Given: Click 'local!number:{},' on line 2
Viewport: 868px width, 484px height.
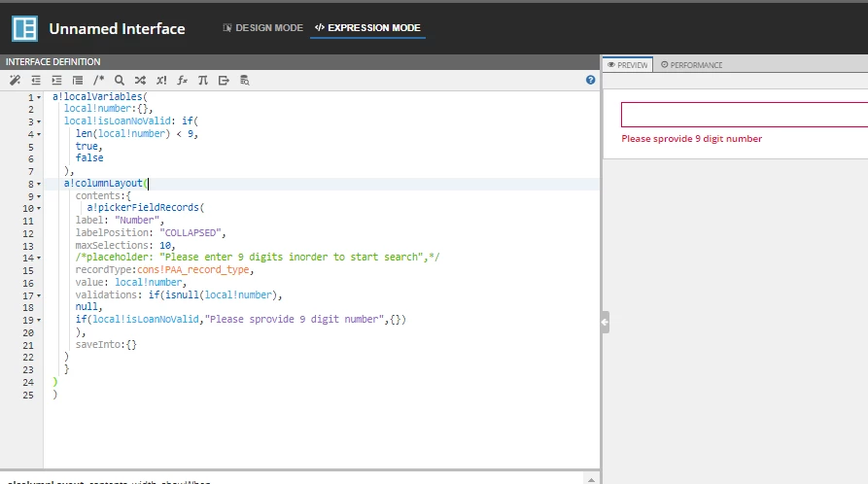Looking at the screenshot, I should tap(108, 109).
